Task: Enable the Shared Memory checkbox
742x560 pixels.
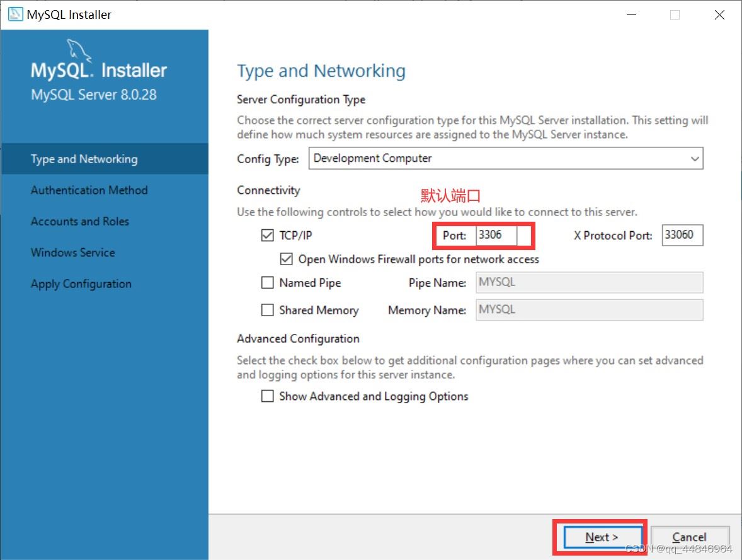Action: 267,310
